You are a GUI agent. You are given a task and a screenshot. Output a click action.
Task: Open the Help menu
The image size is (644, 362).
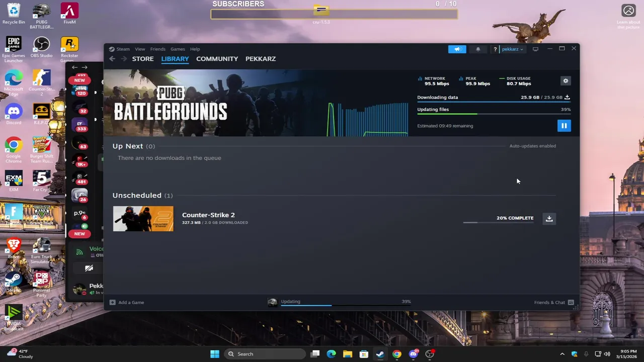(x=195, y=49)
